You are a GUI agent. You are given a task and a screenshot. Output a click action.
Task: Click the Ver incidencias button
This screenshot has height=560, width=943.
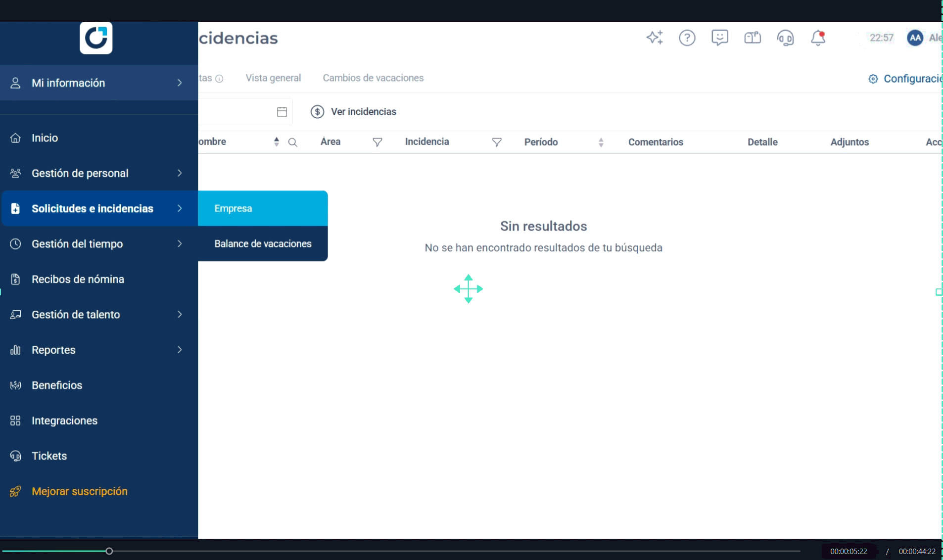pyautogui.click(x=353, y=112)
